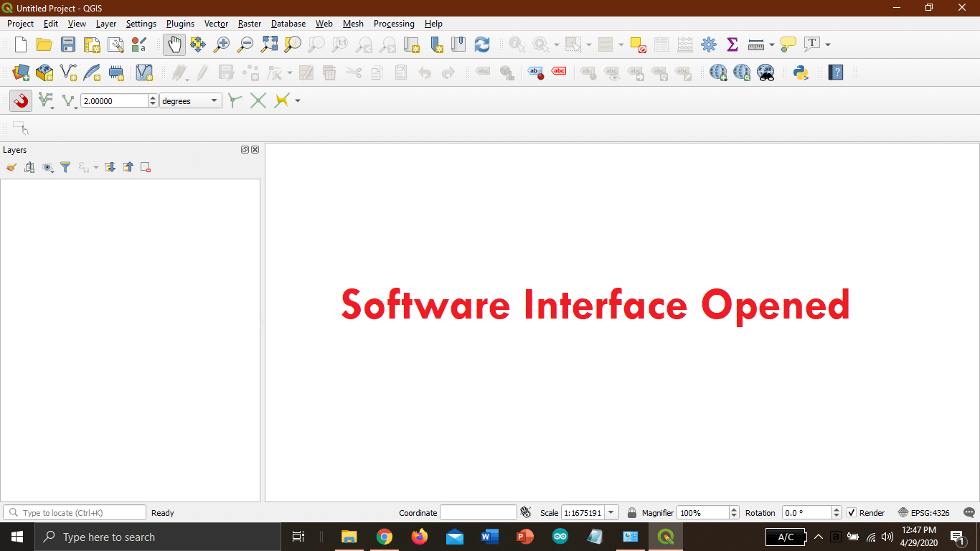This screenshot has height=551, width=980.
Task: Show Map Tips speech bubble icon
Action: (x=788, y=44)
